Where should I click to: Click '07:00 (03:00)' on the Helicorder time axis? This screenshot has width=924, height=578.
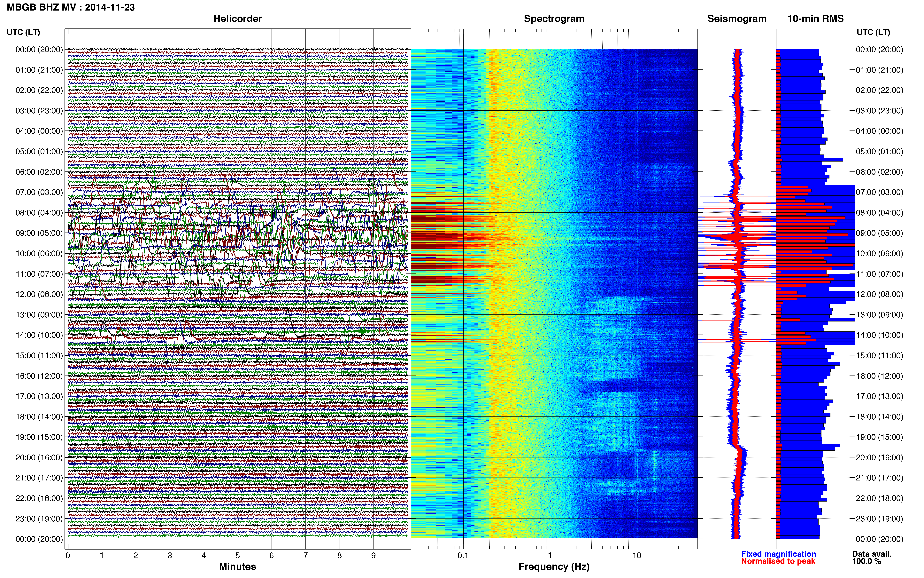point(39,192)
